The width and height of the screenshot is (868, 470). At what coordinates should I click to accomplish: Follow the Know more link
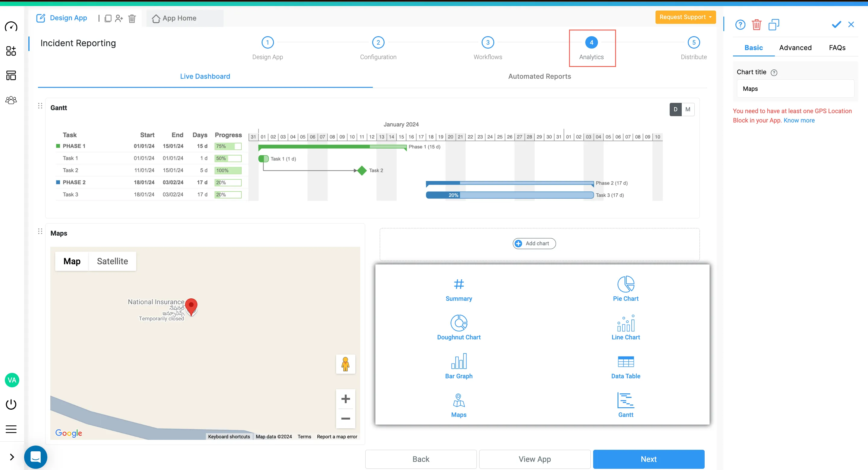pos(799,120)
